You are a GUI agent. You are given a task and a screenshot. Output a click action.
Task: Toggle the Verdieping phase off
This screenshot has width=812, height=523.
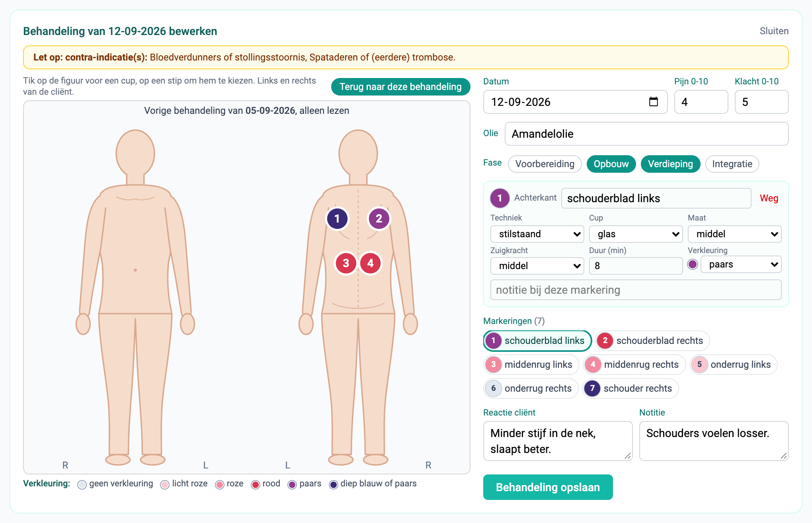(670, 164)
